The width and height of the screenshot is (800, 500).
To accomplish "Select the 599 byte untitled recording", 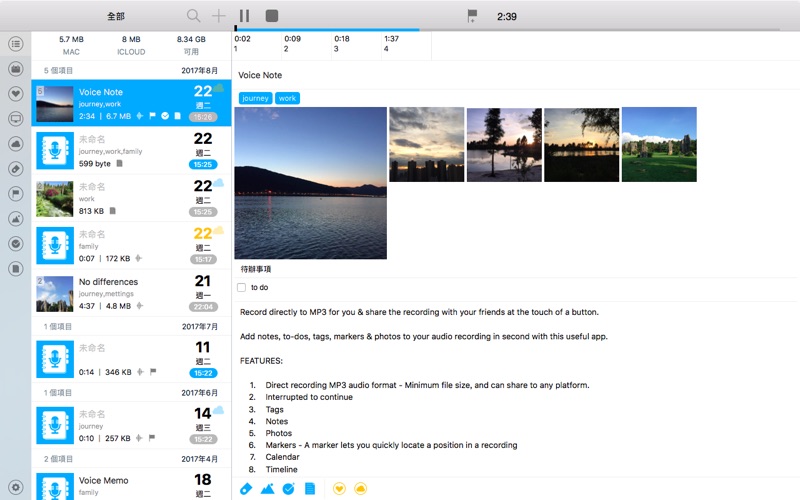I will pos(131,151).
